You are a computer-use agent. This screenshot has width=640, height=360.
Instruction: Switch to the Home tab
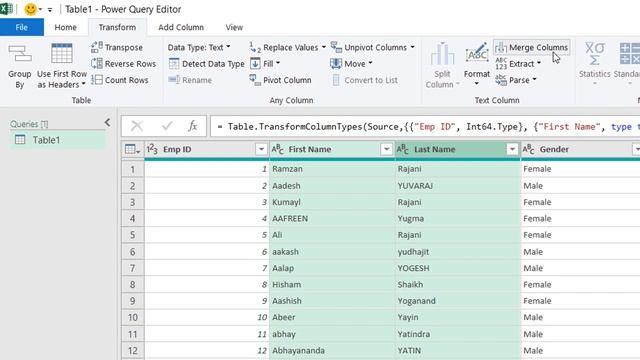coord(65,27)
